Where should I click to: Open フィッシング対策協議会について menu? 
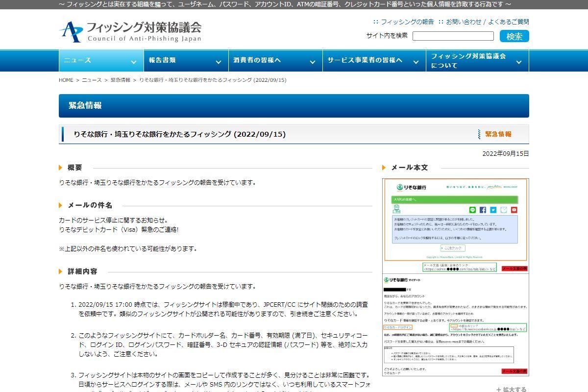point(477,60)
